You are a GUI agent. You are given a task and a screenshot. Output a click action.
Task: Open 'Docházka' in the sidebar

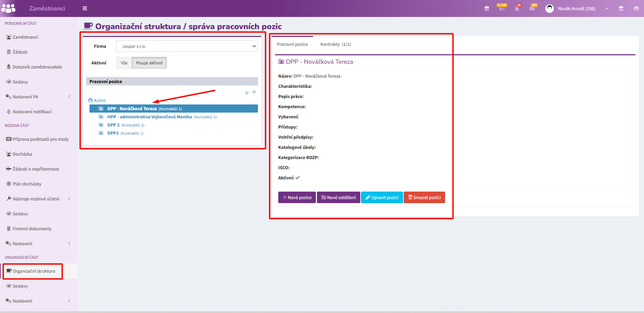22,154
